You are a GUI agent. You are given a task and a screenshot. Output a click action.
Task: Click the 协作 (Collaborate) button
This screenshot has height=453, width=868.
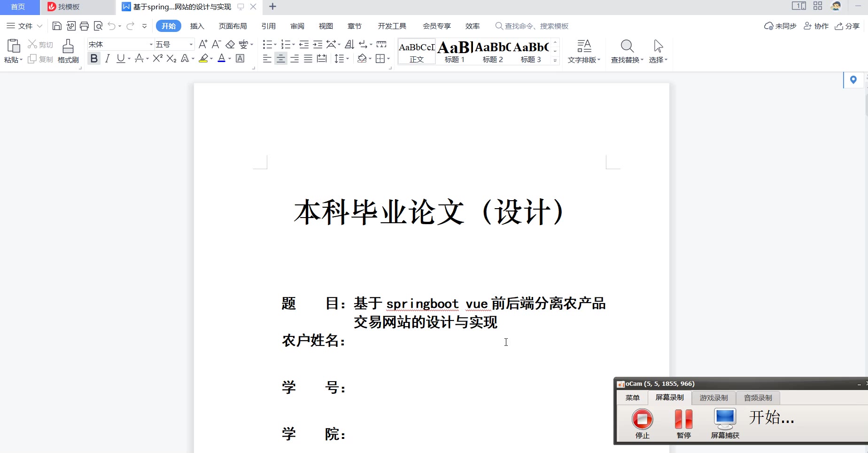[816, 26]
